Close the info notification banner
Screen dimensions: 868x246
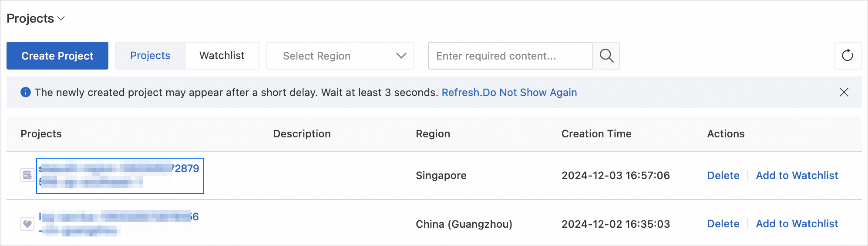pos(844,92)
